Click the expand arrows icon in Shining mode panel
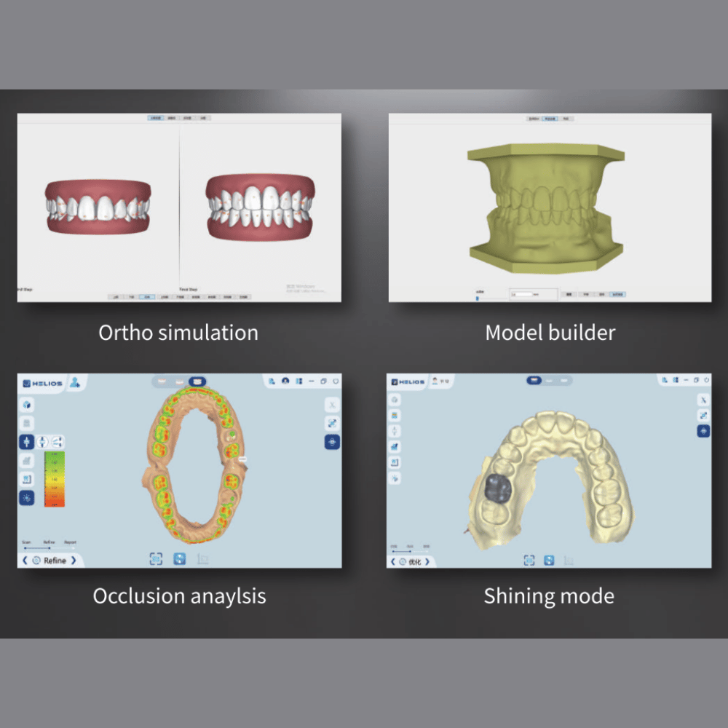 [703, 415]
